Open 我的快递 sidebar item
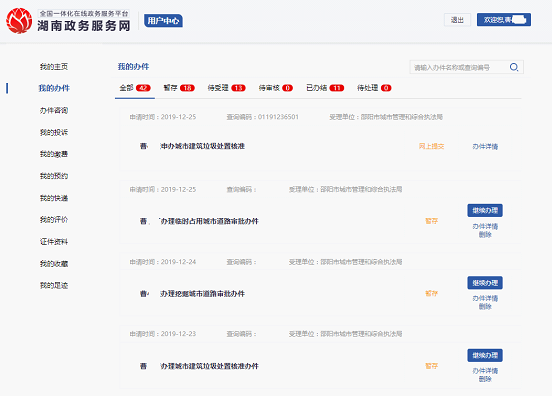This screenshot has height=396, width=552. click(x=54, y=198)
